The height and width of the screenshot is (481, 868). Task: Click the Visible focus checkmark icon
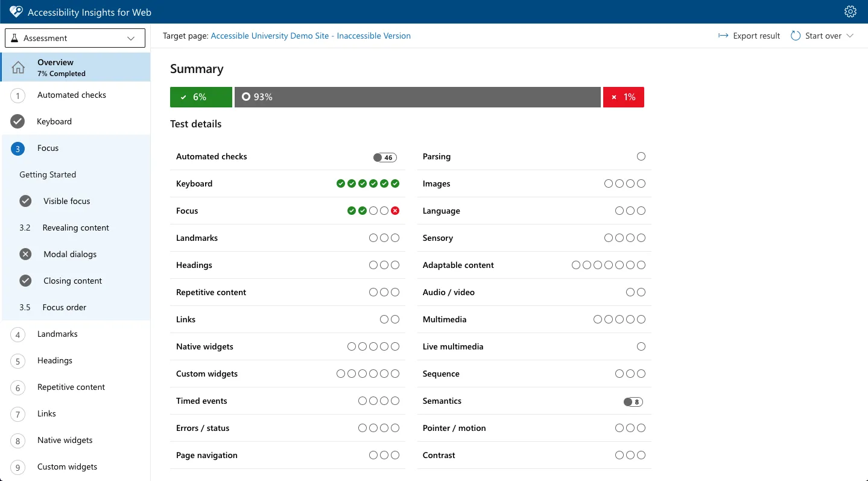25,201
